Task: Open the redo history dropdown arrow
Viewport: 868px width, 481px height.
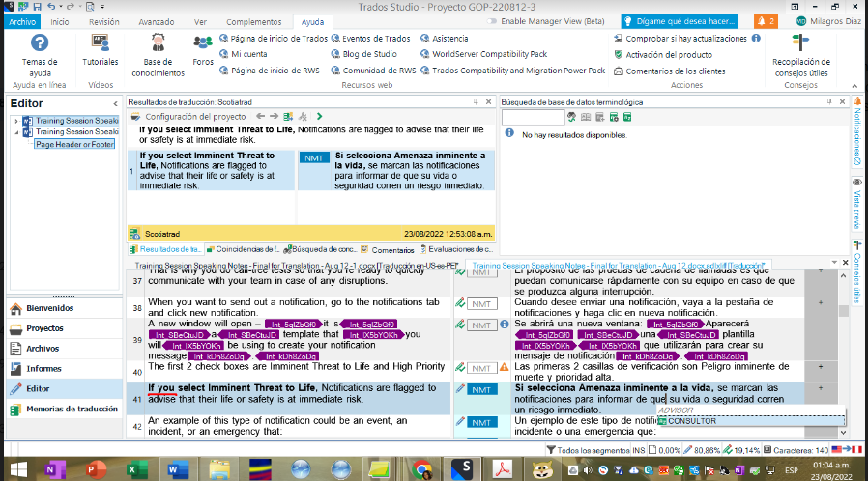Action: [79, 7]
